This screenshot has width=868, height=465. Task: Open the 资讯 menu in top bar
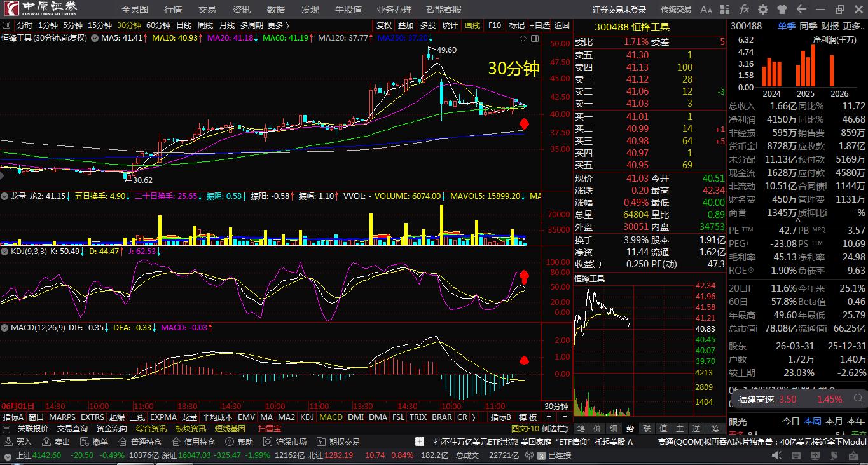pyautogui.click(x=241, y=10)
